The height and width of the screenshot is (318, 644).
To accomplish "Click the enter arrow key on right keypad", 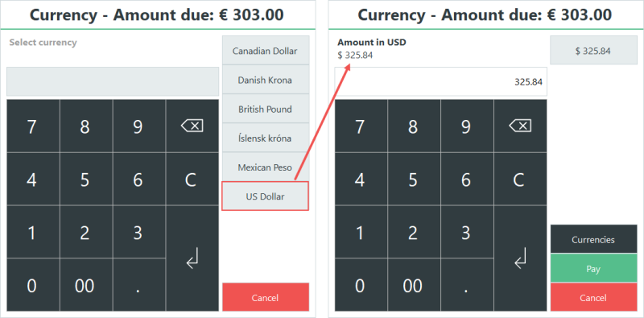I will (x=520, y=258).
